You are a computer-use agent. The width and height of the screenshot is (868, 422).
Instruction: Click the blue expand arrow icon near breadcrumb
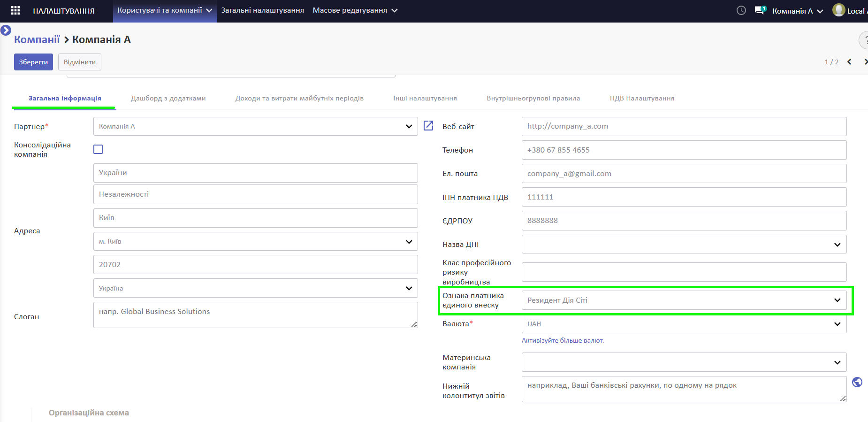point(6,31)
